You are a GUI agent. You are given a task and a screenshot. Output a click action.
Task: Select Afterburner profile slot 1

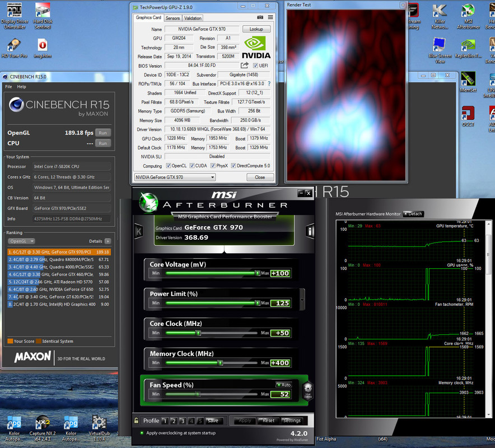(x=165, y=421)
